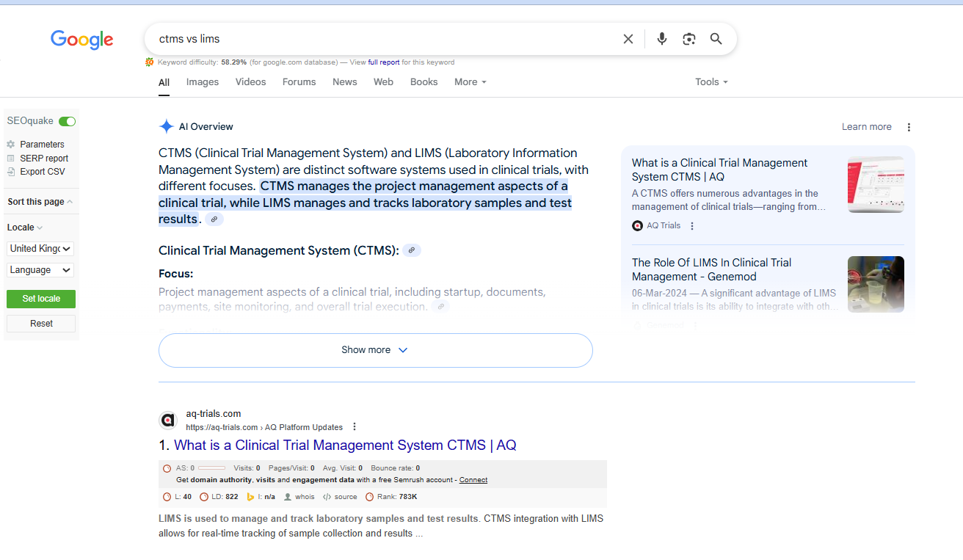Image resolution: width=963 pixels, height=560 pixels.
Task: Click link icon after highlighted summary sentence
Action: [214, 219]
